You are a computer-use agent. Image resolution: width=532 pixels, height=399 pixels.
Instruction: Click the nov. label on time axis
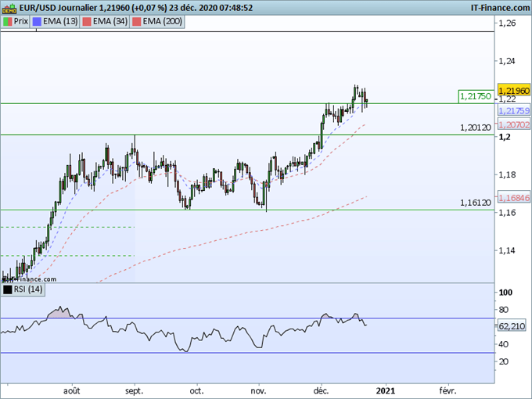click(258, 391)
